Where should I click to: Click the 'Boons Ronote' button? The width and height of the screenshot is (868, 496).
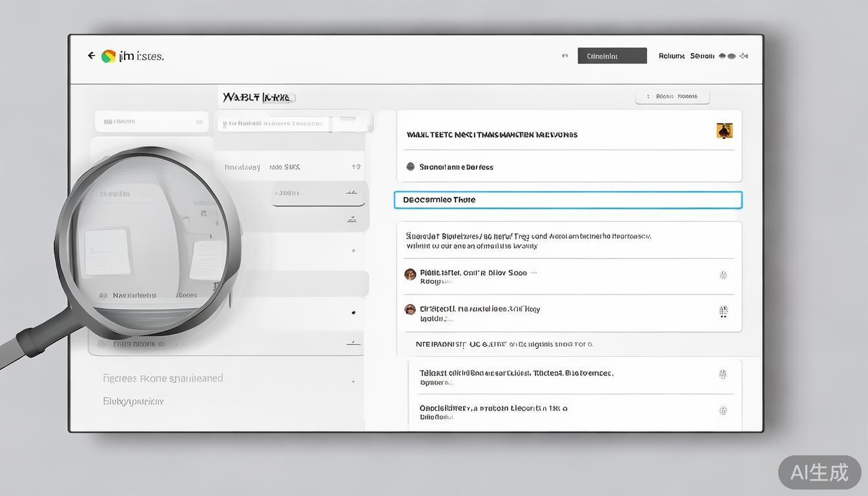[672, 96]
